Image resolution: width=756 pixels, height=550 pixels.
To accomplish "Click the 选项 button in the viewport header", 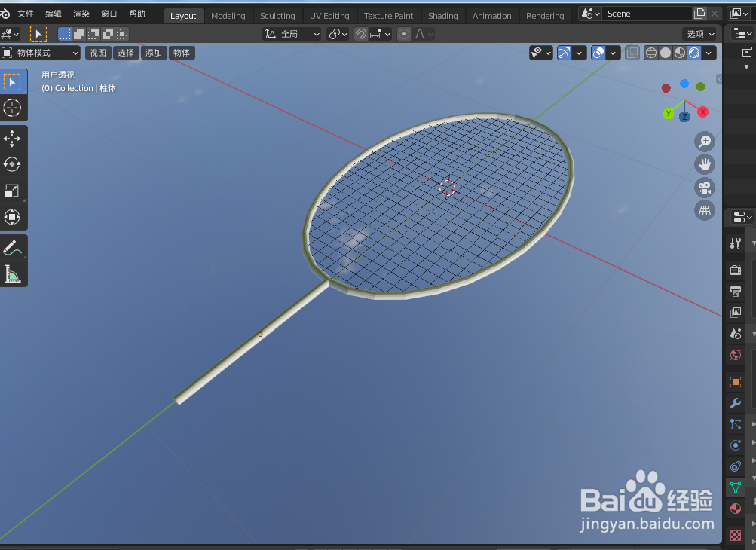I will click(x=698, y=33).
